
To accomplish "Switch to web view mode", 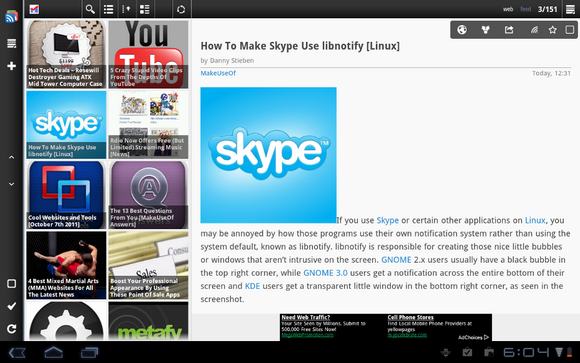I will 508,9.
